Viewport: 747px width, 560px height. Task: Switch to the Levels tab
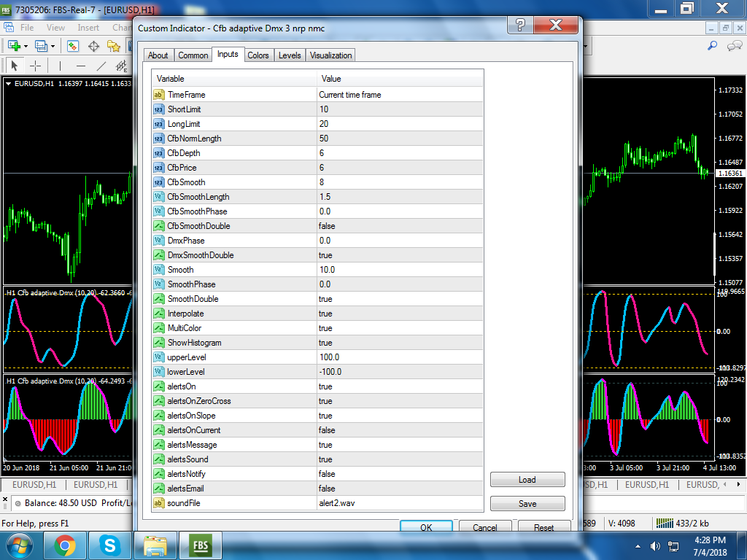coord(290,55)
